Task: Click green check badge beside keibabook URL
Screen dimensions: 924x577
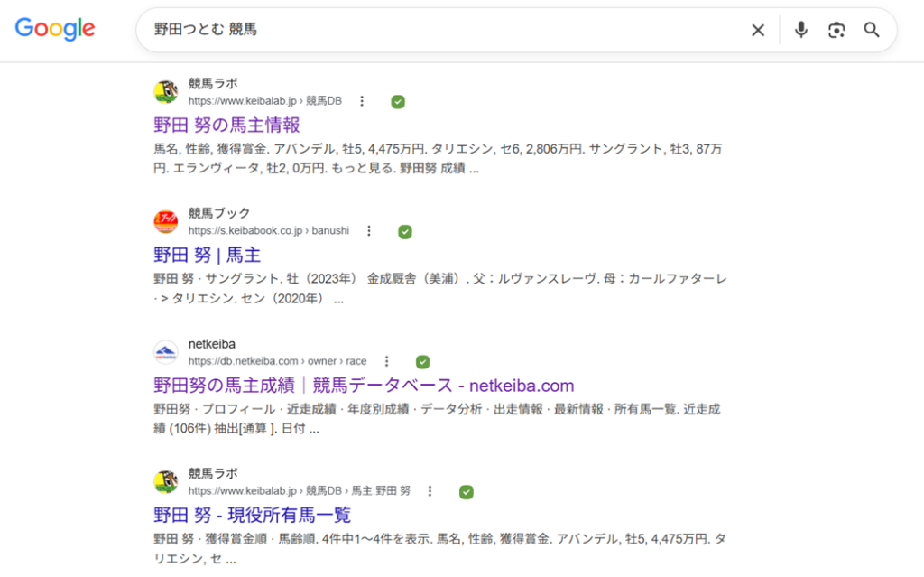Action: click(x=405, y=232)
